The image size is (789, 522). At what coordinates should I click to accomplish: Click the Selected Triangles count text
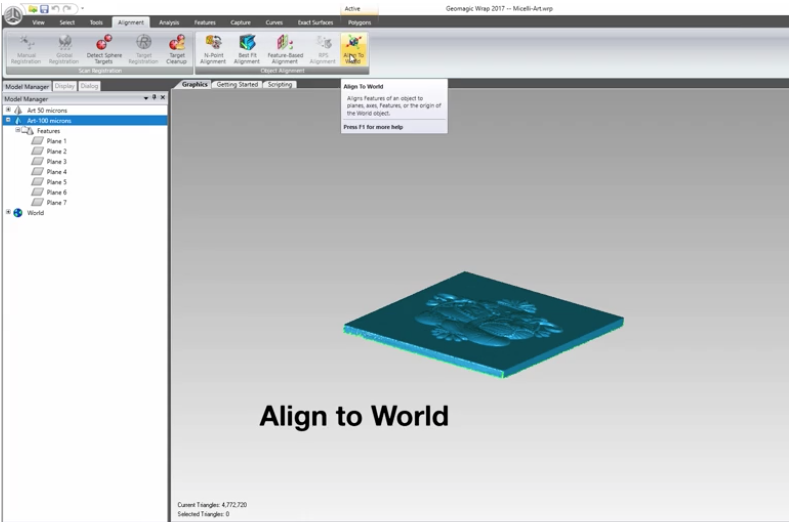tap(203, 514)
